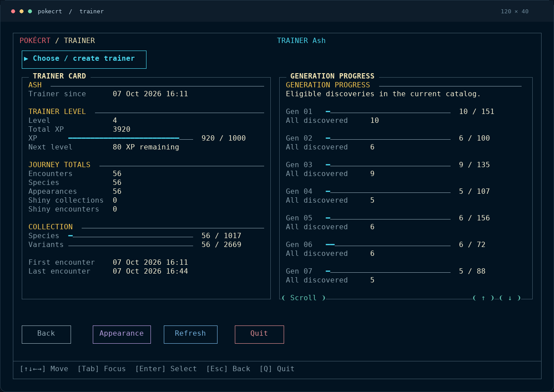
Task: Click the '6 / 156' Gen 05 count
Action: point(475,218)
